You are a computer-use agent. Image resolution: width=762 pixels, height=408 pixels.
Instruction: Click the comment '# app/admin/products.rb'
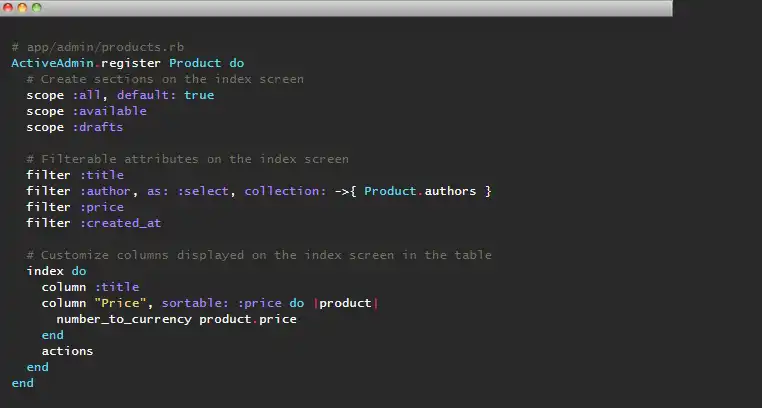pos(98,47)
